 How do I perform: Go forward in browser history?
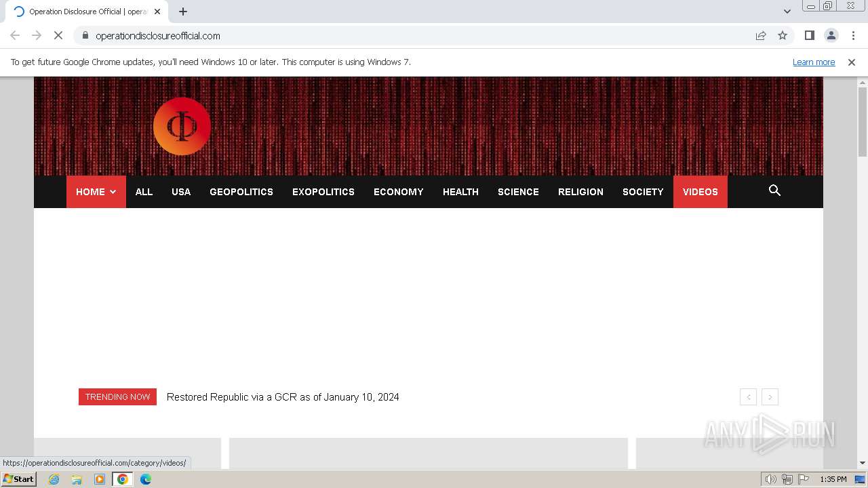pos(37,35)
